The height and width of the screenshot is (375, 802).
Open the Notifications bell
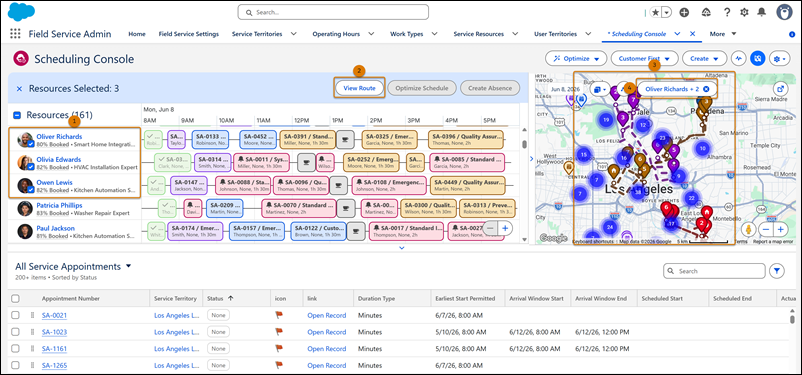[762, 12]
